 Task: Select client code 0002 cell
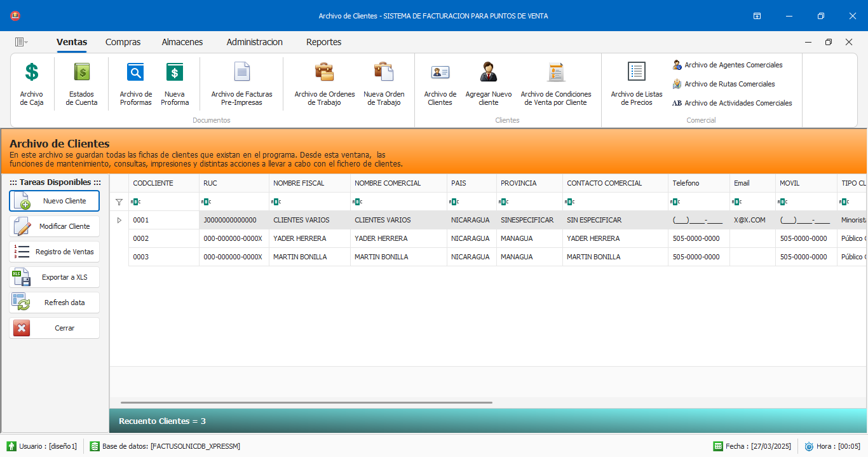164,238
